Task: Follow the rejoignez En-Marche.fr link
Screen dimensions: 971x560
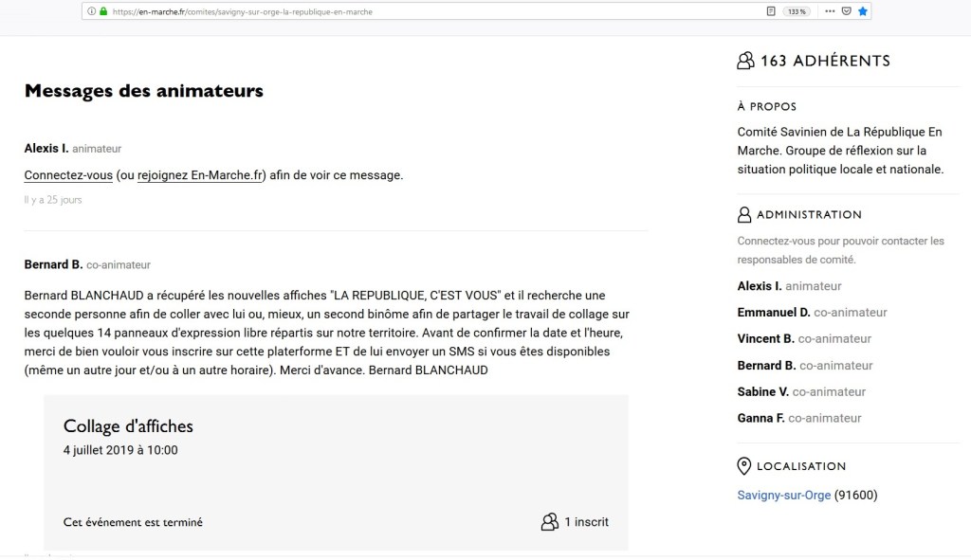Action: tap(199, 174)
